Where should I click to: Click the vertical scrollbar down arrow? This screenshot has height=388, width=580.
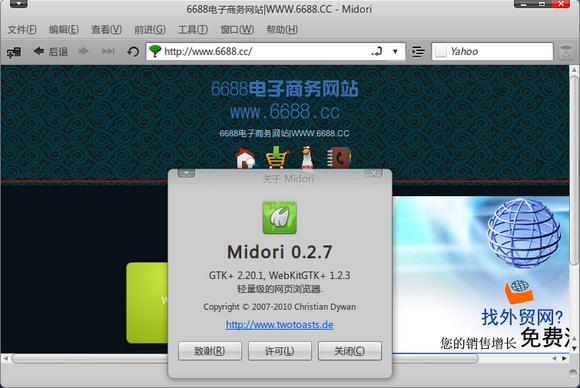pos(574,348)
